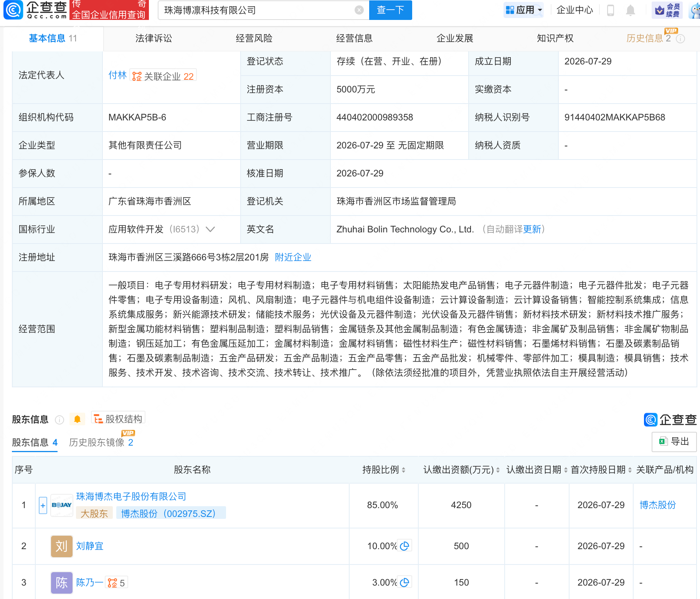Select the 股东信息 4 sub-tab

35,443
